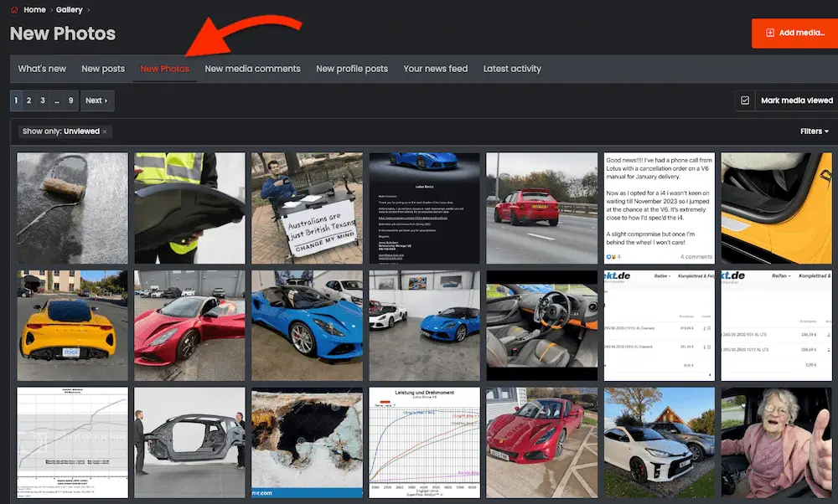The image size is (838, 504).
Task: Click Mark media viewed button
Action: [x=796, y=100]
